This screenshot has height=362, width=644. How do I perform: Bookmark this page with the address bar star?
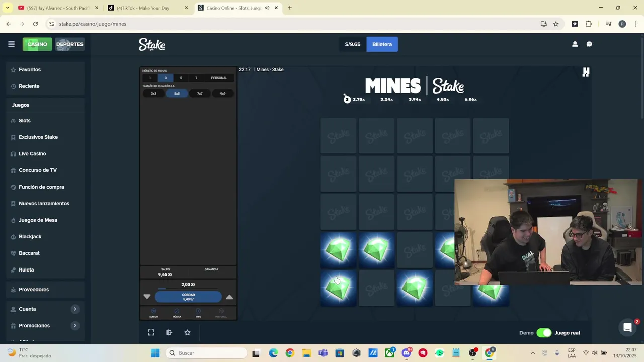556,24
